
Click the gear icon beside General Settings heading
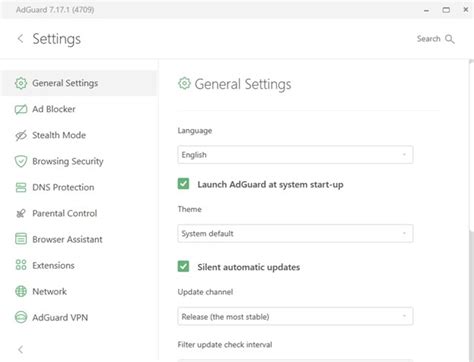pos(184,84)
